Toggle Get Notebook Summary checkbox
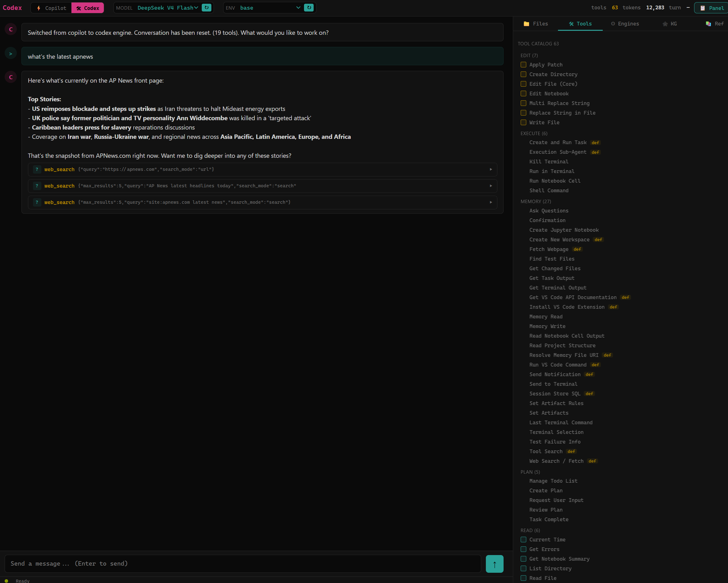 coord(523,559)
